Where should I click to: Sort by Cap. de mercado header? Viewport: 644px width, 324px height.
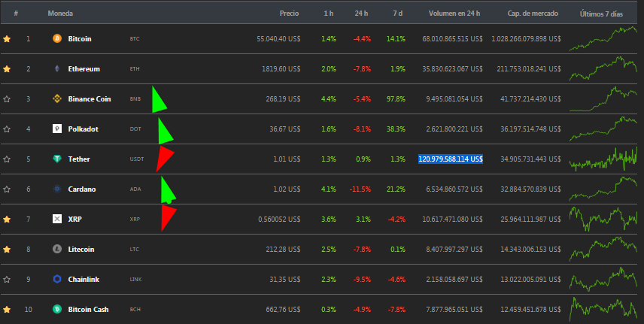[533, 13]
